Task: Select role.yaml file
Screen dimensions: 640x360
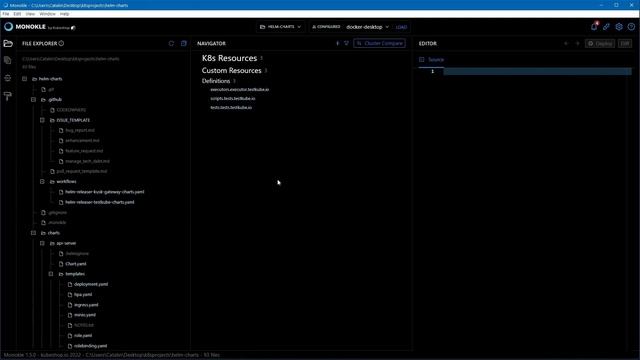Action: (83, 336)
